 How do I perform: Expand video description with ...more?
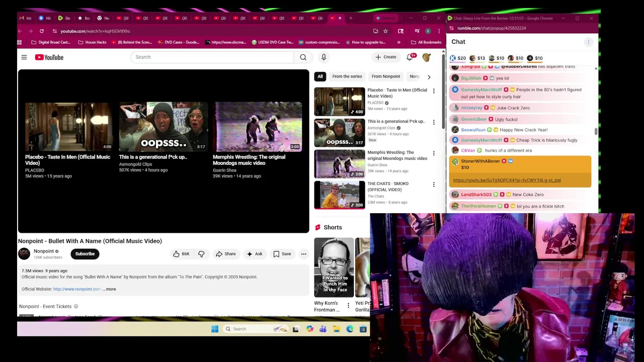110,289
